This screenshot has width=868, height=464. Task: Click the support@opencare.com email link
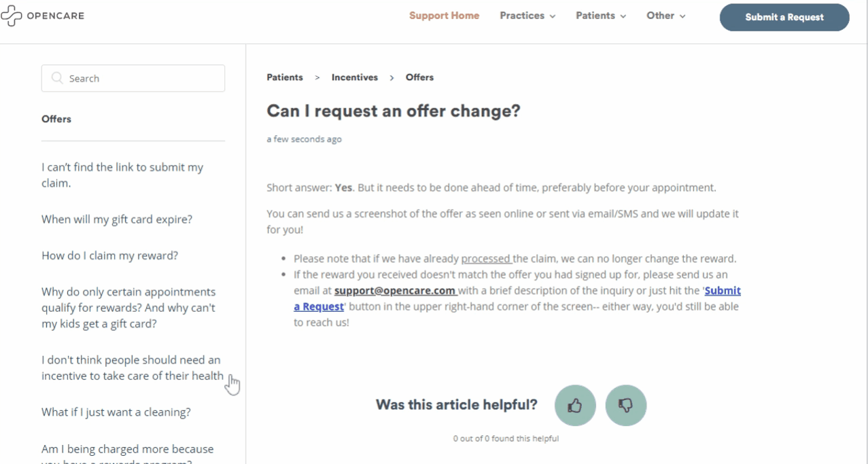point(395,291)
